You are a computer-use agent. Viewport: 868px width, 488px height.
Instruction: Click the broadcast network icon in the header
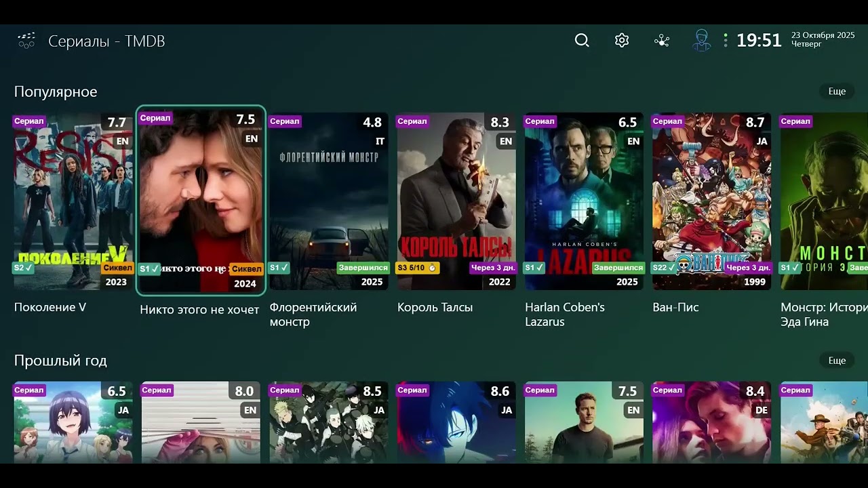tap(662, 41)
